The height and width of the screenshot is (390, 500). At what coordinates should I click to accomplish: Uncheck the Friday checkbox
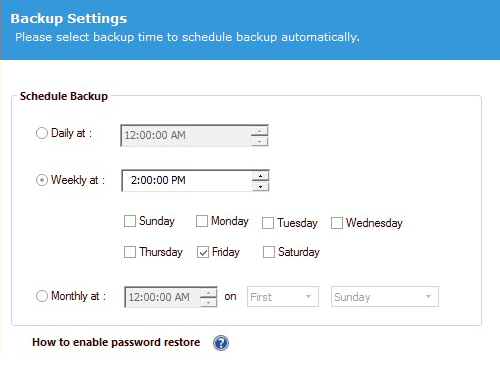pos(203,252)
